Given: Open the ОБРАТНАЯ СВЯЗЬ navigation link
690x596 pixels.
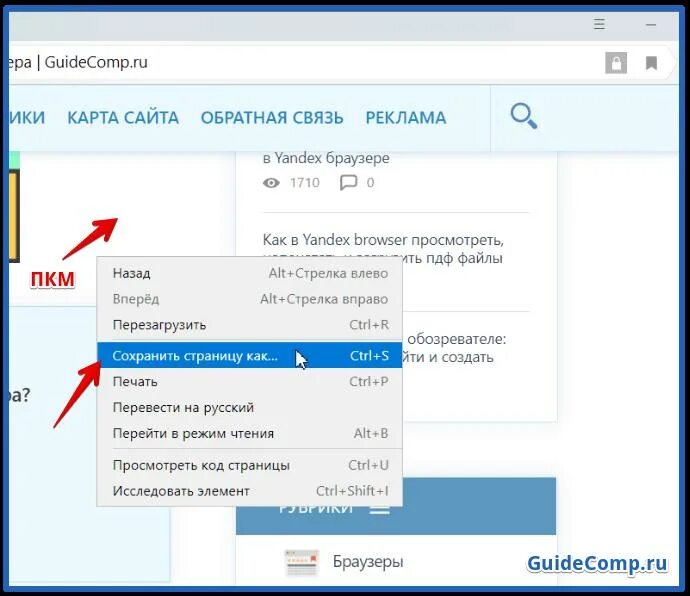Looking at the screenshot, I should pos(272,118).
